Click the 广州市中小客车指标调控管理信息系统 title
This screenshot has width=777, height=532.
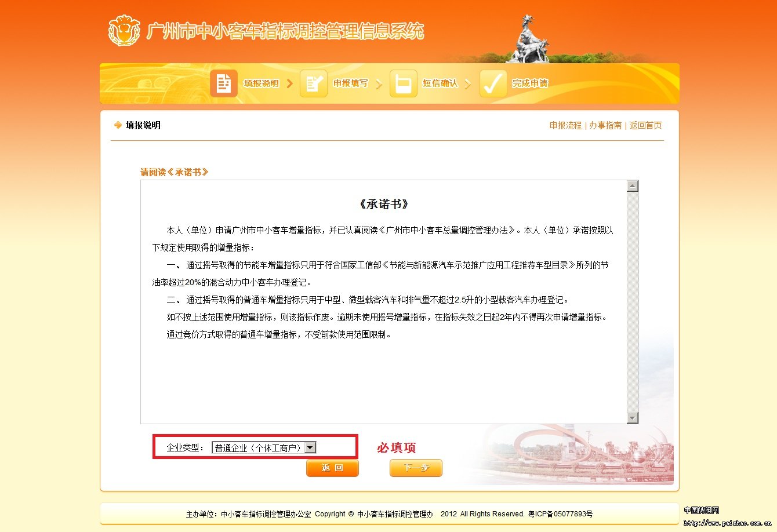285,31
